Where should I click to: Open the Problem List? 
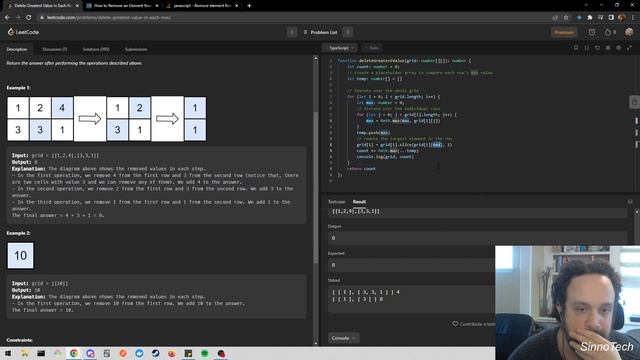click(x=320, y=32)
